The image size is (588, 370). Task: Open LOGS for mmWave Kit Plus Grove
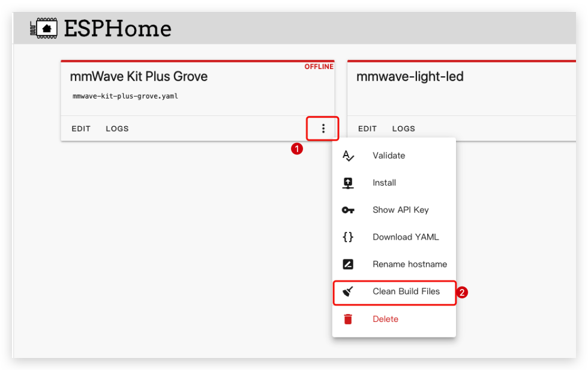pyautogui.click(x=117, y=129)
